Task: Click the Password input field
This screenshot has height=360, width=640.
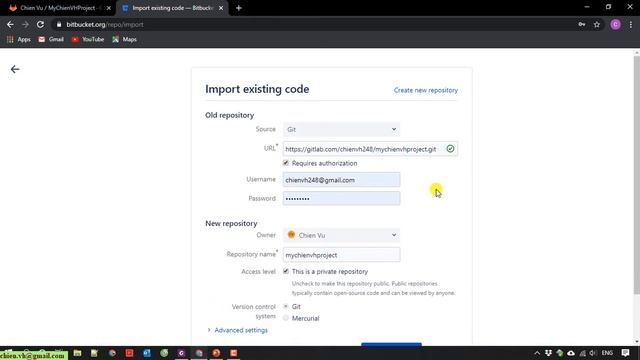Action: [341, 198]
